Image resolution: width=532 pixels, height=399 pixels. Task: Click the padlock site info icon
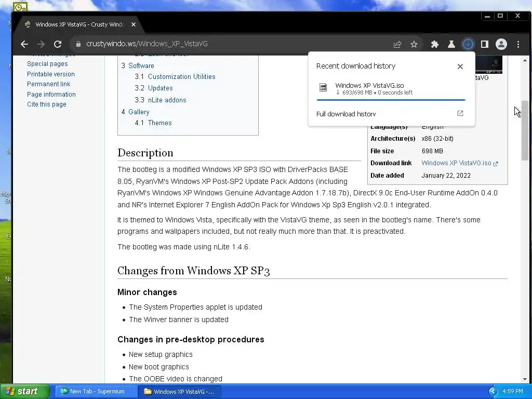tap(78, 44)
